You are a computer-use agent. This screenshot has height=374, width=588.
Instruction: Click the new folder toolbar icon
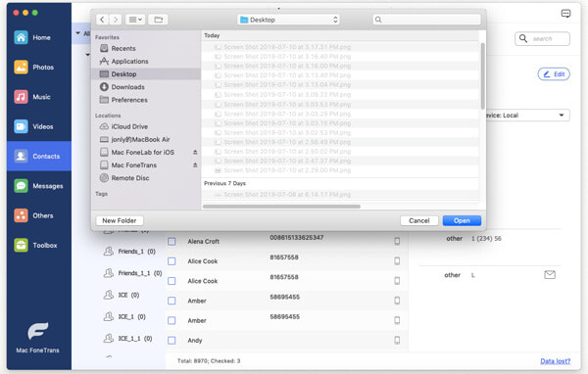click(x=158, y=20)
